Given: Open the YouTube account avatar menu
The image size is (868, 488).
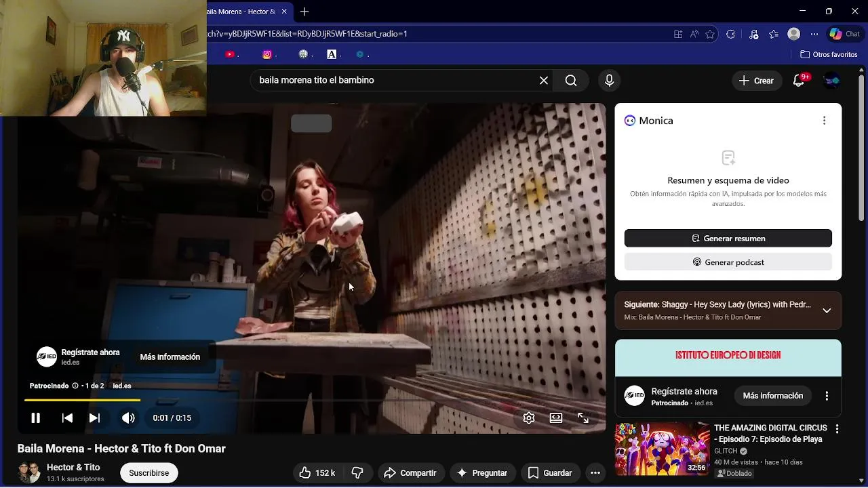Looking at the screenshot, I should pyautogui.click(x=831, y=81).
